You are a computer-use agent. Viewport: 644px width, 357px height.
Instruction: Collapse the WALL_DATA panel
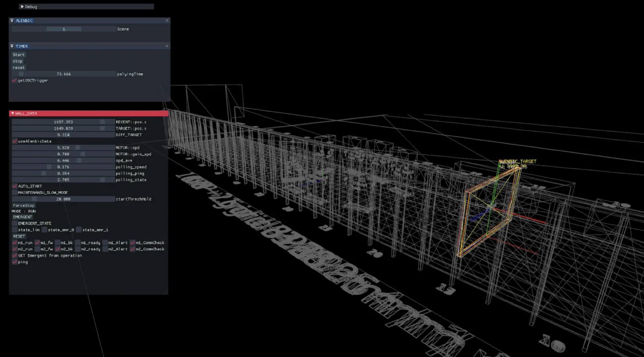pyautogui.click(x=12, y=113)
